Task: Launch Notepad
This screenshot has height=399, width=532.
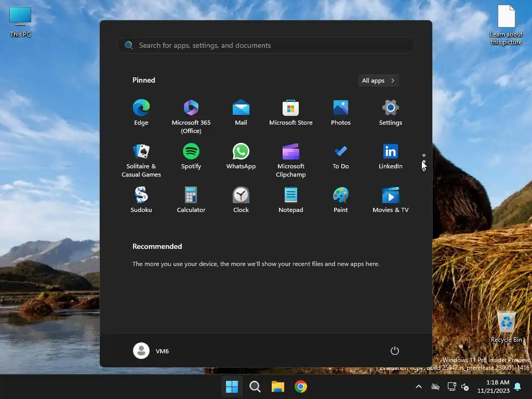Action: (291, 200)
